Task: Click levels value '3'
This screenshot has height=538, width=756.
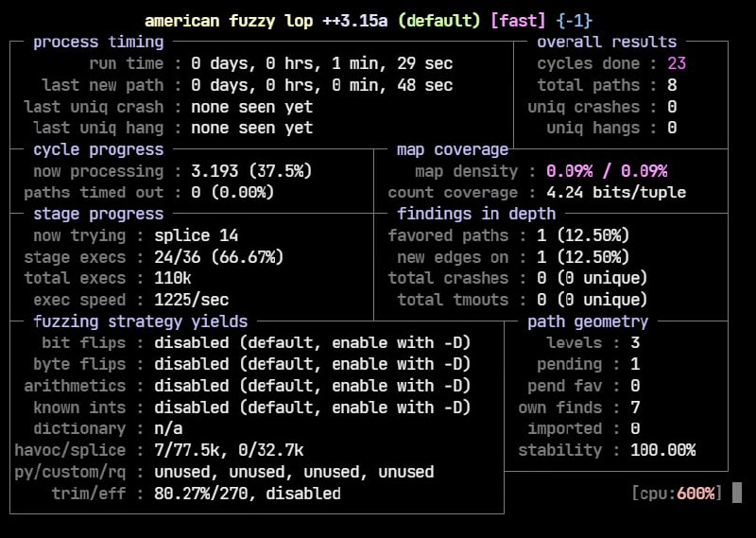Action: pos(635,343)
